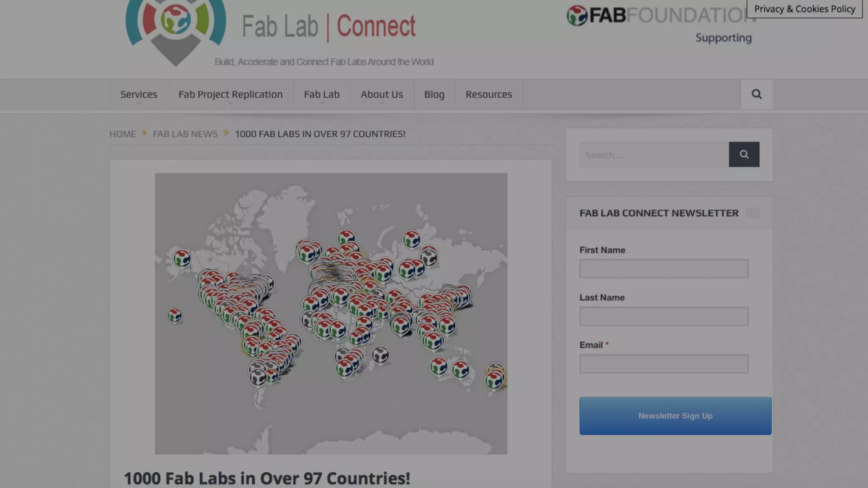Expand the Services dropdown menu
Viewport: 868px width, 488px height.
click(x=139, y=94)
